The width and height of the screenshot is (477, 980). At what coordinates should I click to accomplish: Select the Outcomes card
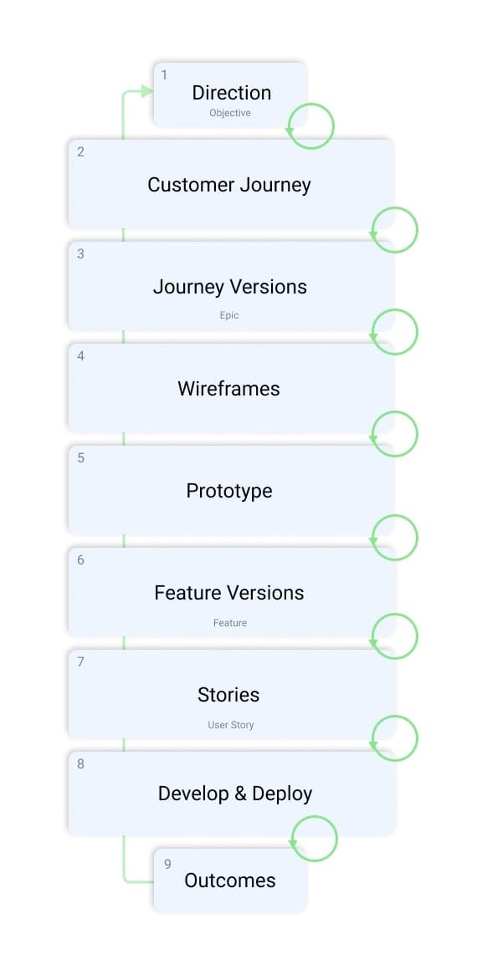coord(230,880)
